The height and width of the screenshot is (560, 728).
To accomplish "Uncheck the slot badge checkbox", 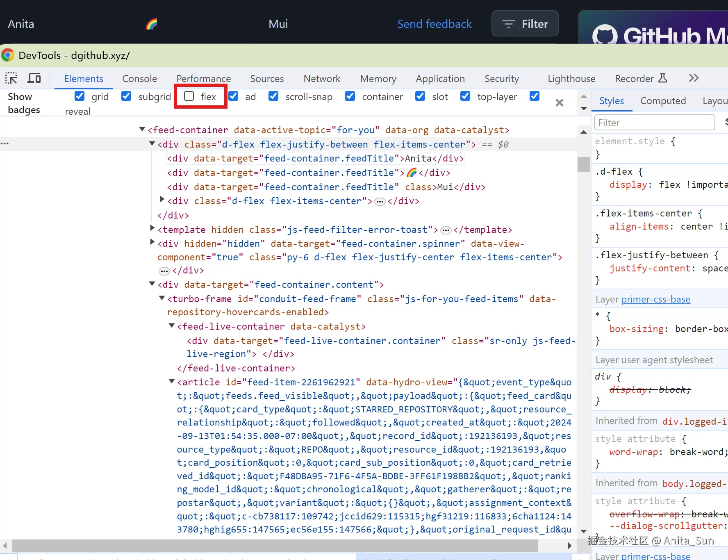I will coord(420,96).
